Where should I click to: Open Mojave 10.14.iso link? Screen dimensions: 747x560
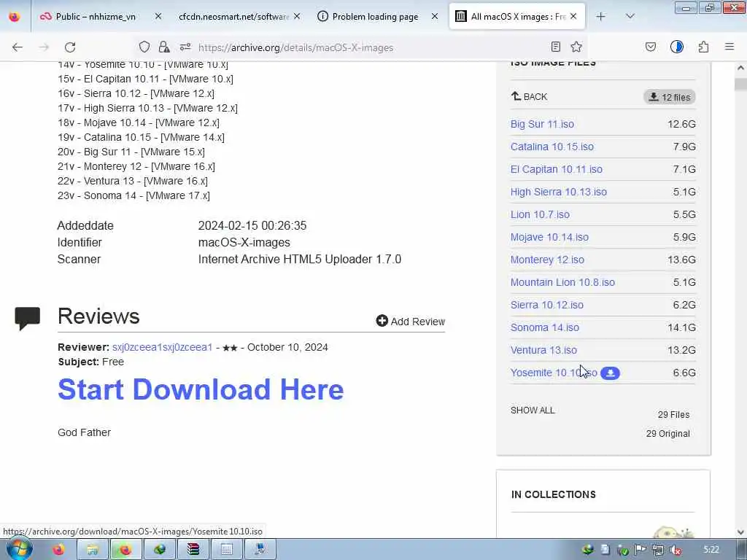[549, 237]
